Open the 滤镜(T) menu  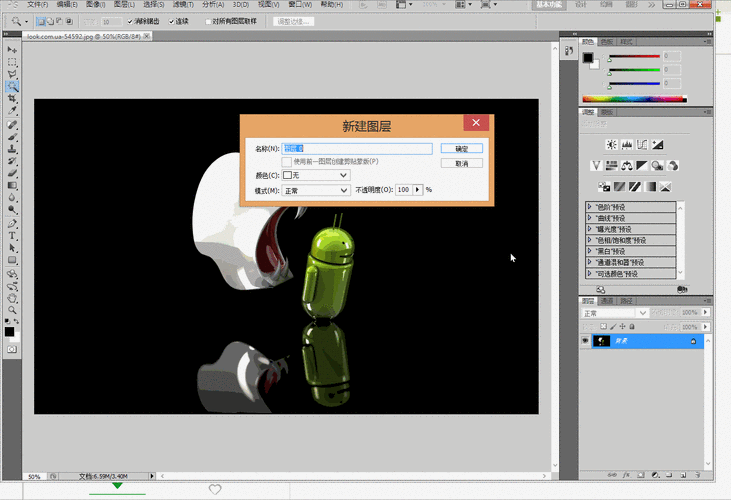[183, 5]
